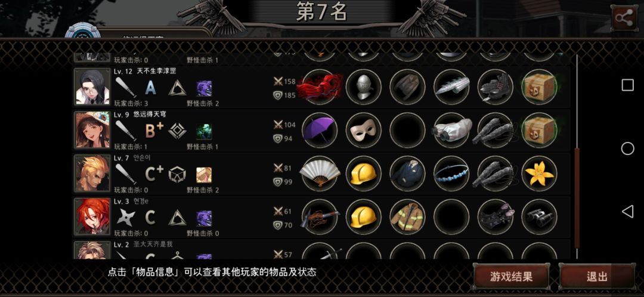Select the crossbow weapon item
Viewport: 644px width, 297px height.
[320, 216]
